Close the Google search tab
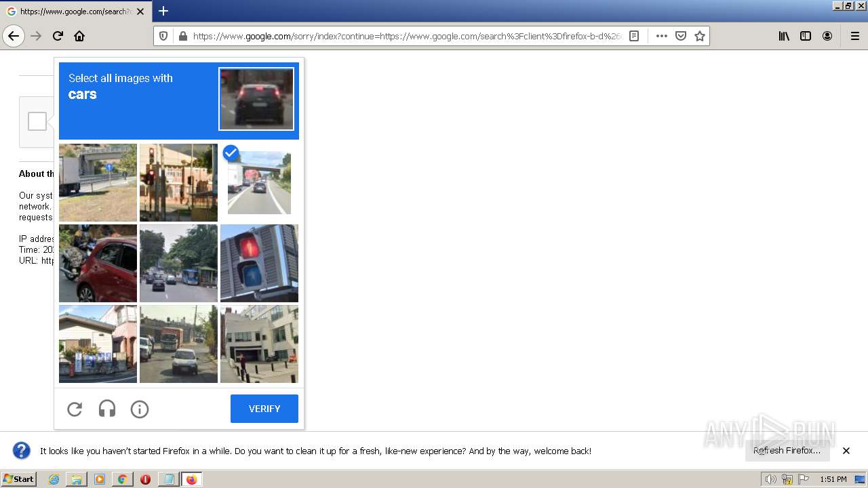 (140, 12)
